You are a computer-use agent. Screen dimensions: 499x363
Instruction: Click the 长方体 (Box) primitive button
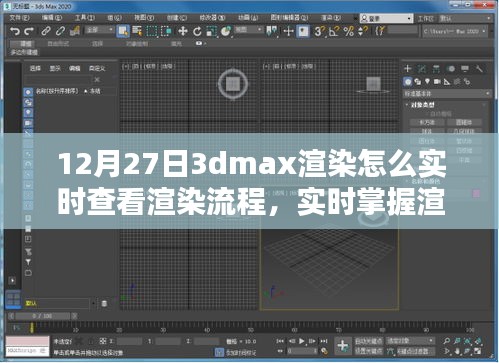coord(427,122)
